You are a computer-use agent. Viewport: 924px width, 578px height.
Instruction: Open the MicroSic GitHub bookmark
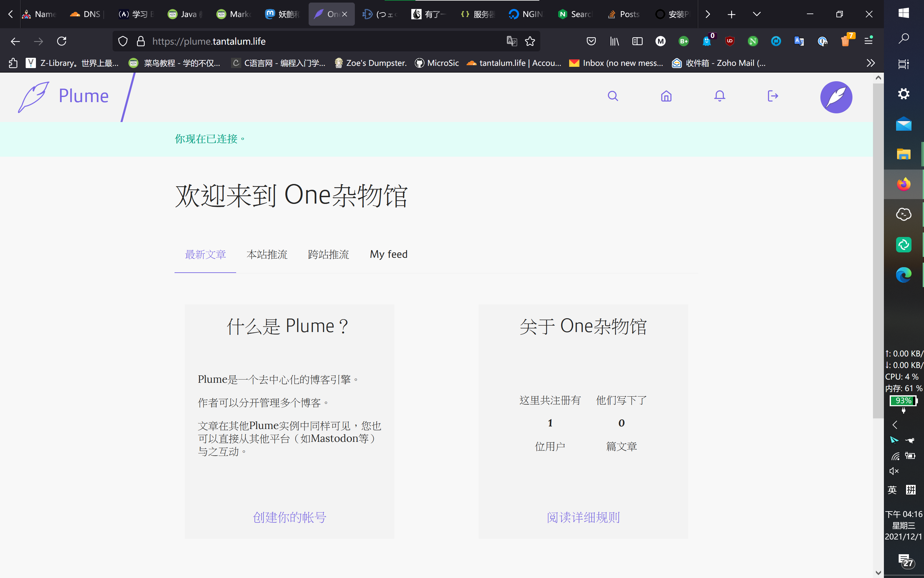(x=437, y=63)
